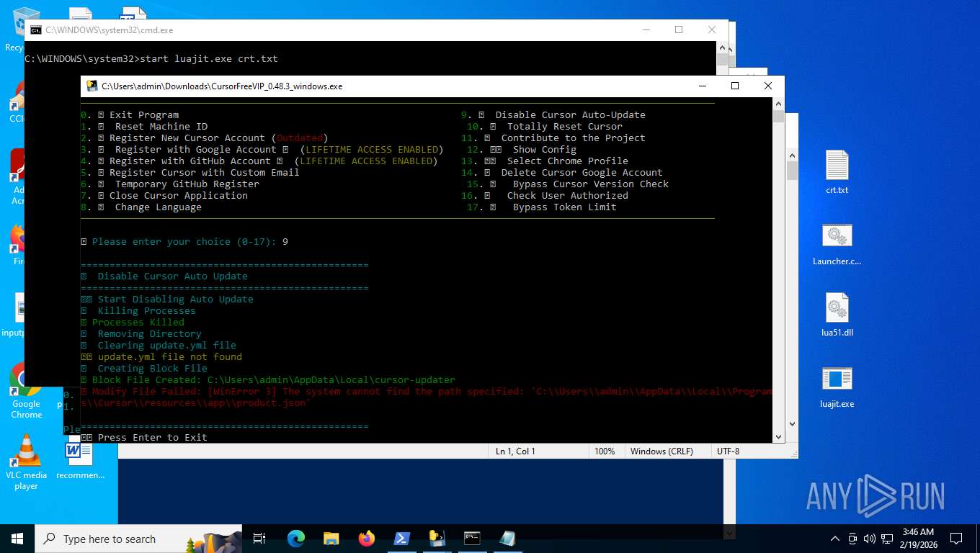
Task: Select the lua51.dll desktop icon
Action: (x=837, y=315)
